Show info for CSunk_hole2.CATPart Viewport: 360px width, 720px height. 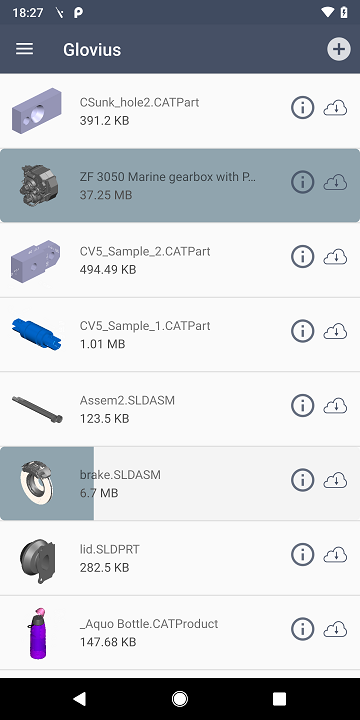pyautogui.click(x=303, y=108)
